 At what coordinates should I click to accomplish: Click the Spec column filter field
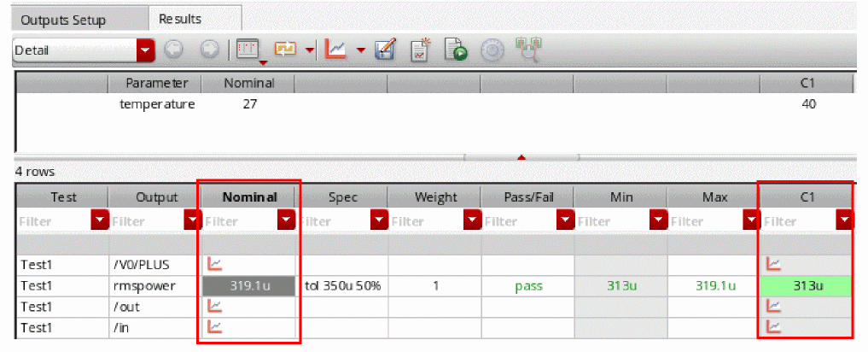pyautogui.click(x=333, y=221)
